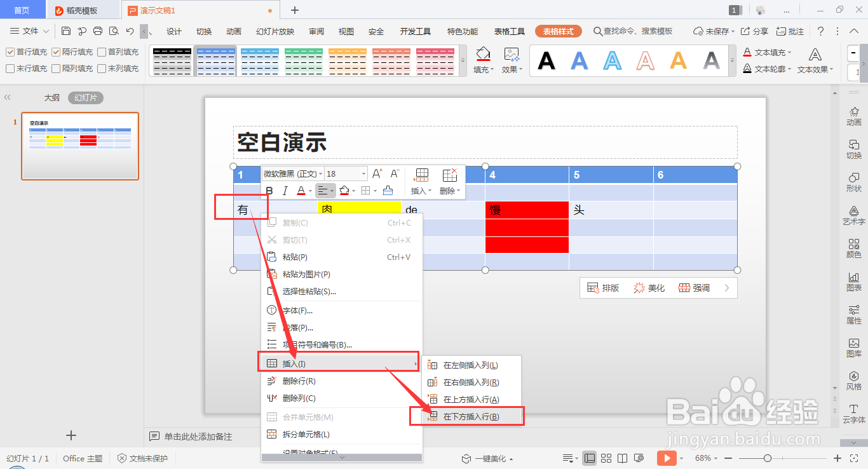Click 一键美化 in status bar
868x469 pixels.
[x=487, y=458]
